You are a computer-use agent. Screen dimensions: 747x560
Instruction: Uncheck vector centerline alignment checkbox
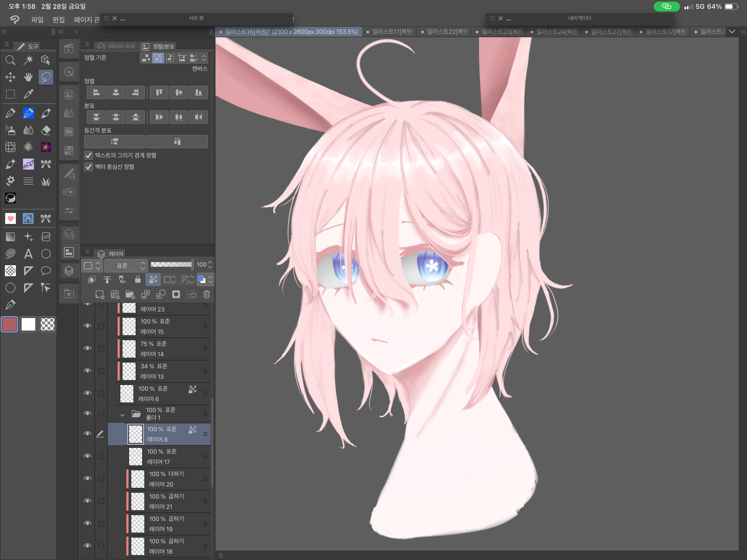coord(89,167)
